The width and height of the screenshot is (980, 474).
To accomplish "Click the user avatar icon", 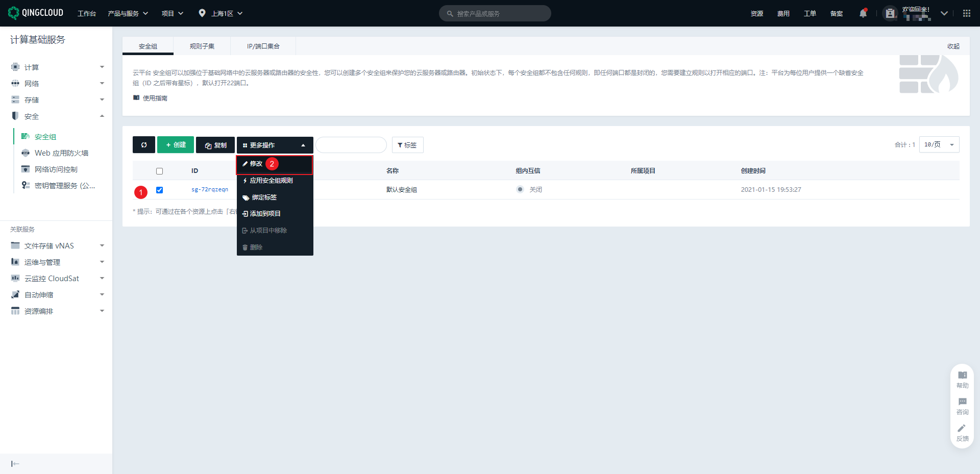I will (890, 13).
